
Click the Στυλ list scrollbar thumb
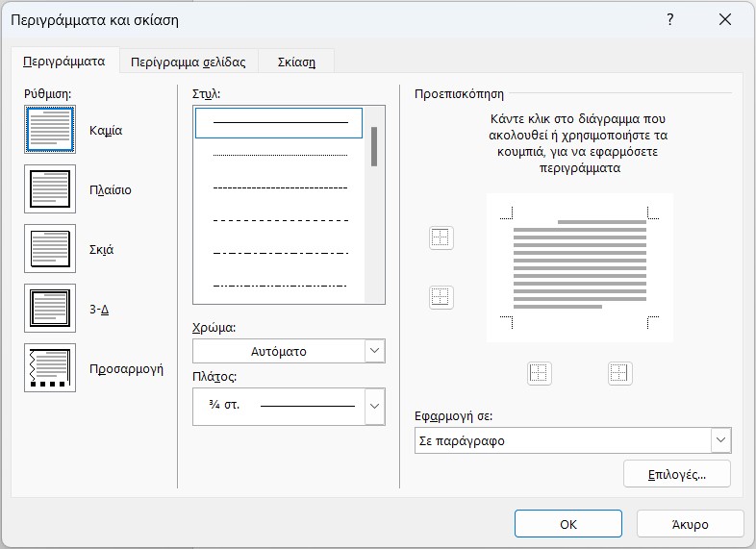(374, 146)
